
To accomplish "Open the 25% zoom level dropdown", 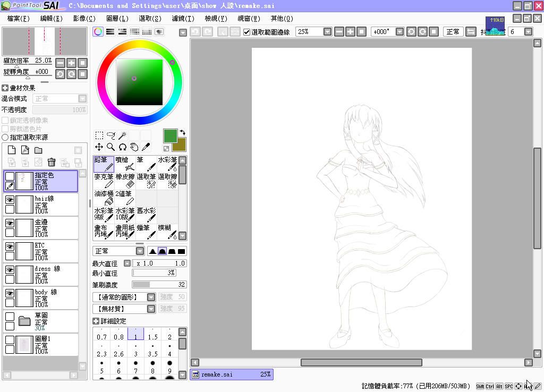I will [327, 32].
